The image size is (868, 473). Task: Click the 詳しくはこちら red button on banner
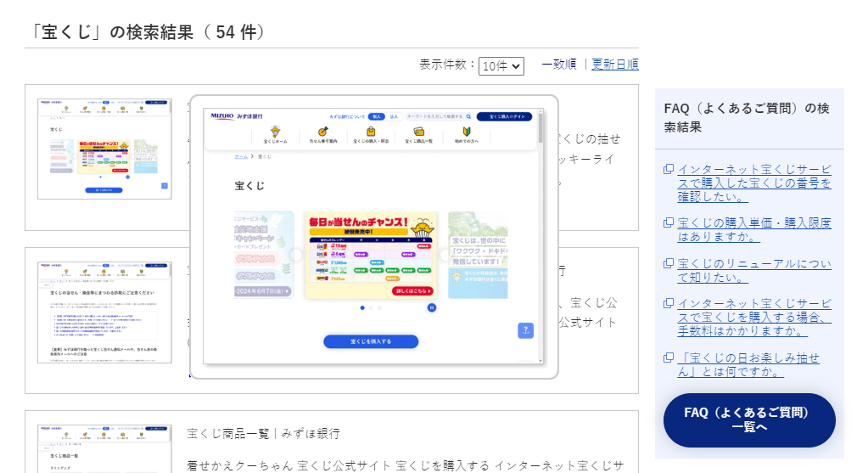(412, 290)
